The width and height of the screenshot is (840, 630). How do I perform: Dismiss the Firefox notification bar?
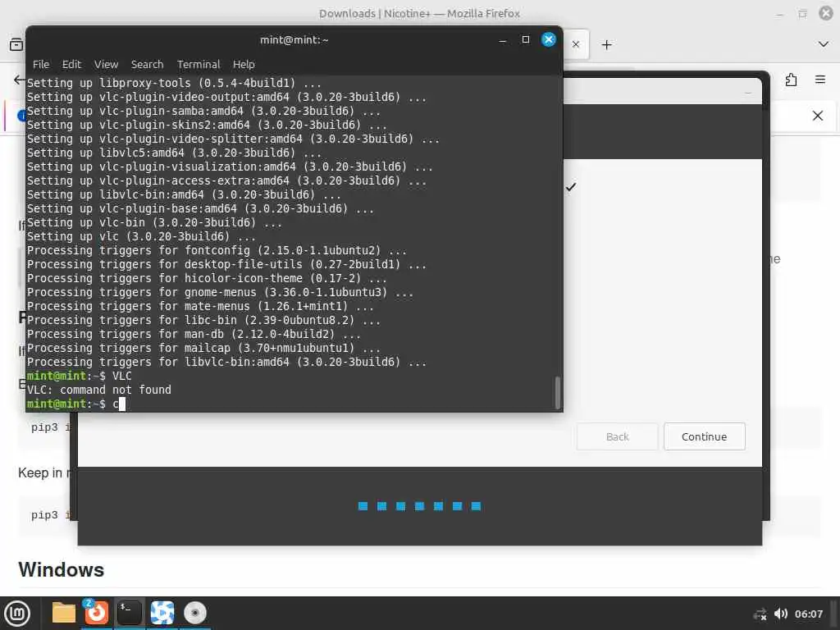[818, 116]
